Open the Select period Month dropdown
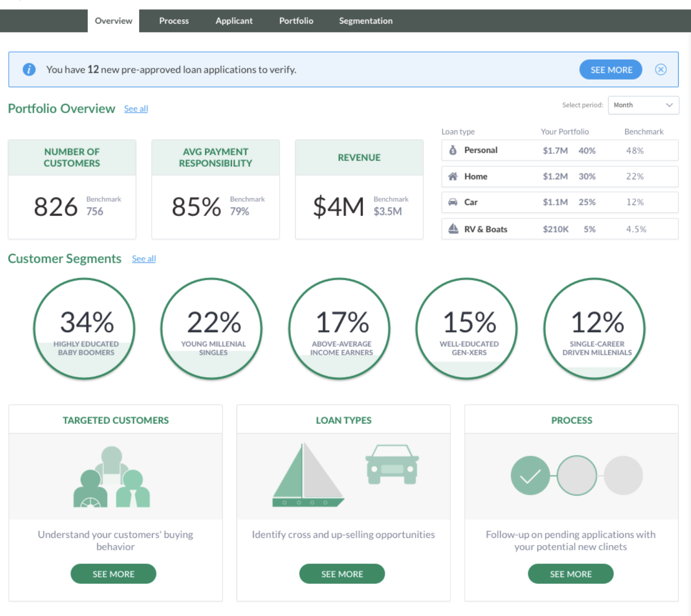The image size is (691, 616). click(643, 105)
